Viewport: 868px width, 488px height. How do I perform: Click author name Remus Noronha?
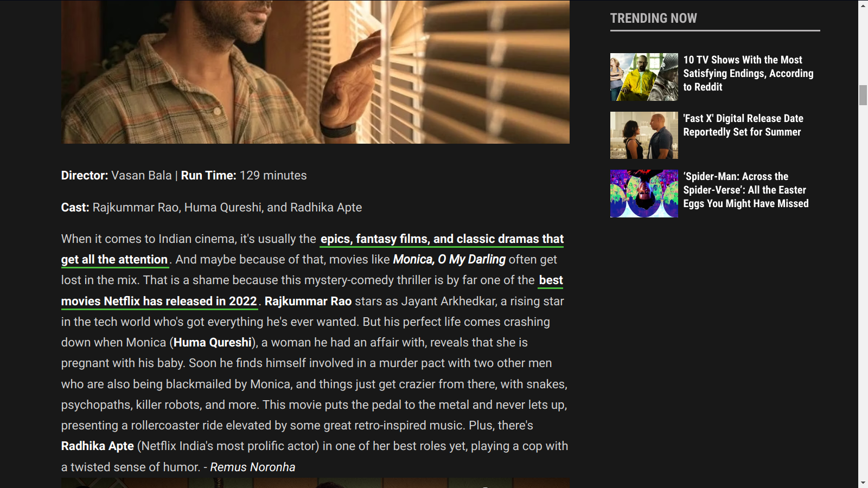(x=253, y=467)
